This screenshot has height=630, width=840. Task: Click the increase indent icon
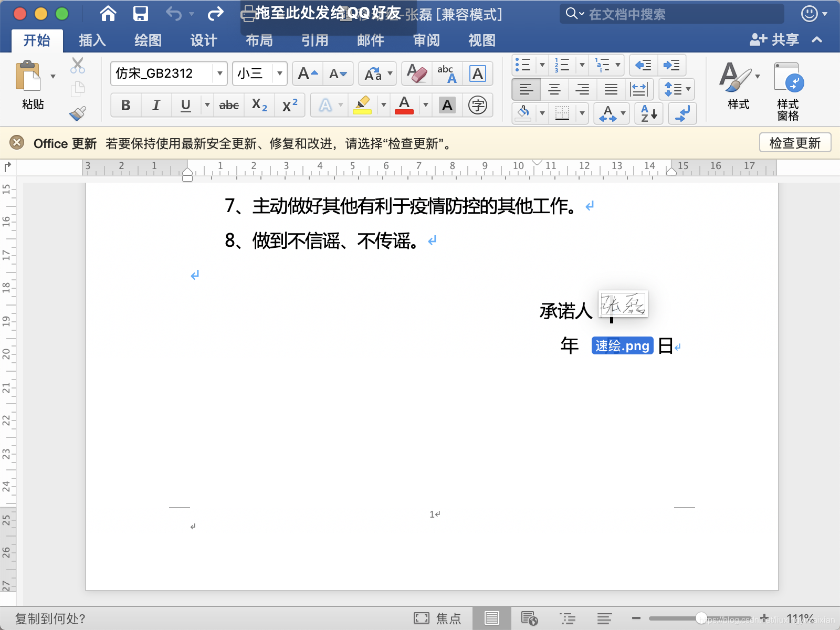click(x=670, y=65)
